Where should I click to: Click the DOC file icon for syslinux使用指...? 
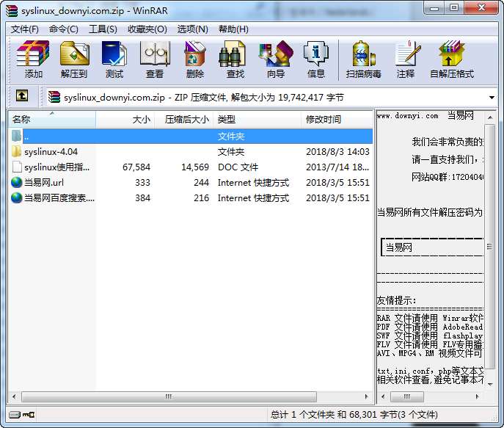(17, 167)
